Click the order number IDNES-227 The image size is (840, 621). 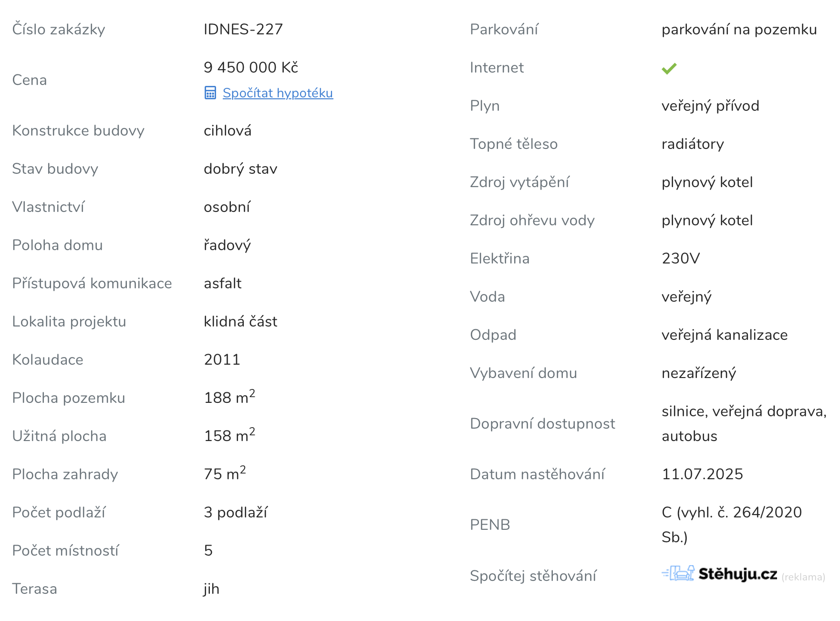(243, 29)
